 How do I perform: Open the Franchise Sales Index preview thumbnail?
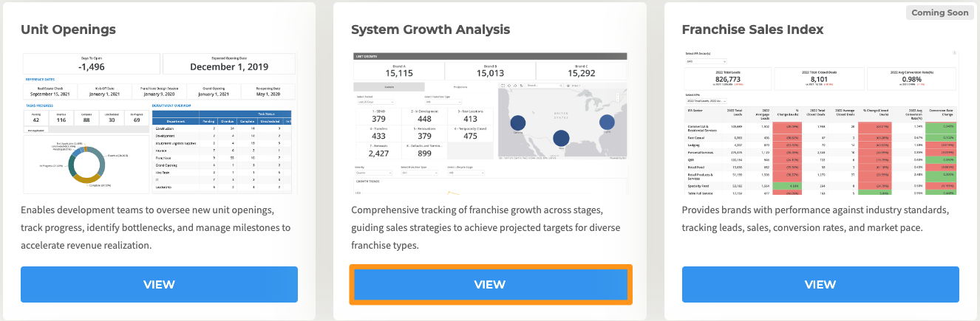pos(820,122)
